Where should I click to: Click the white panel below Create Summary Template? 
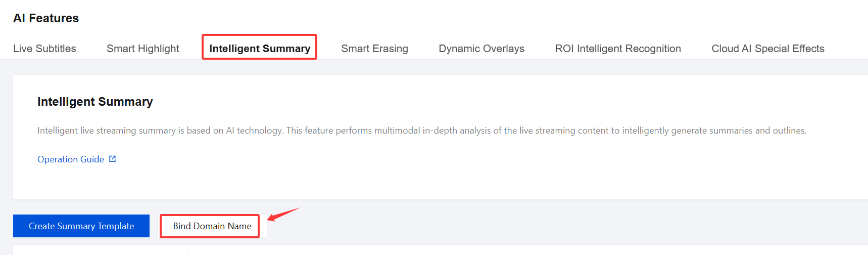tap(100, 250)
